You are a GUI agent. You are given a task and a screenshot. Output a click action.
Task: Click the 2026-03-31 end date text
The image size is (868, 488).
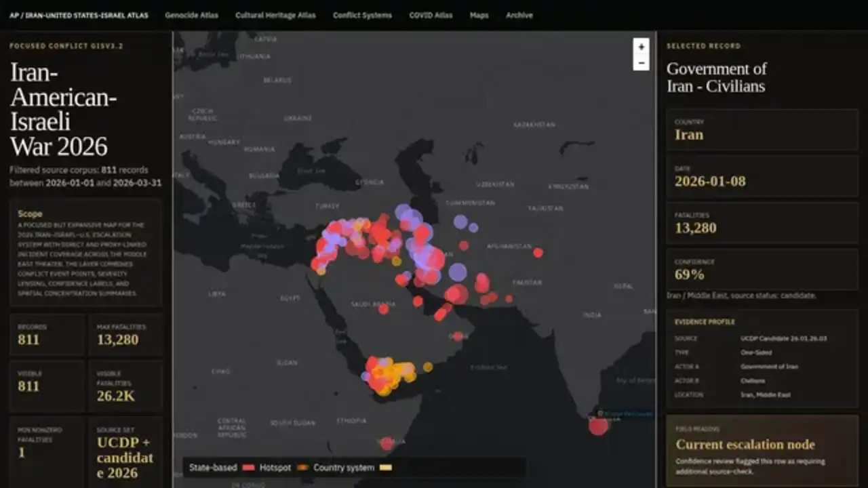click(x=137, y=183)
